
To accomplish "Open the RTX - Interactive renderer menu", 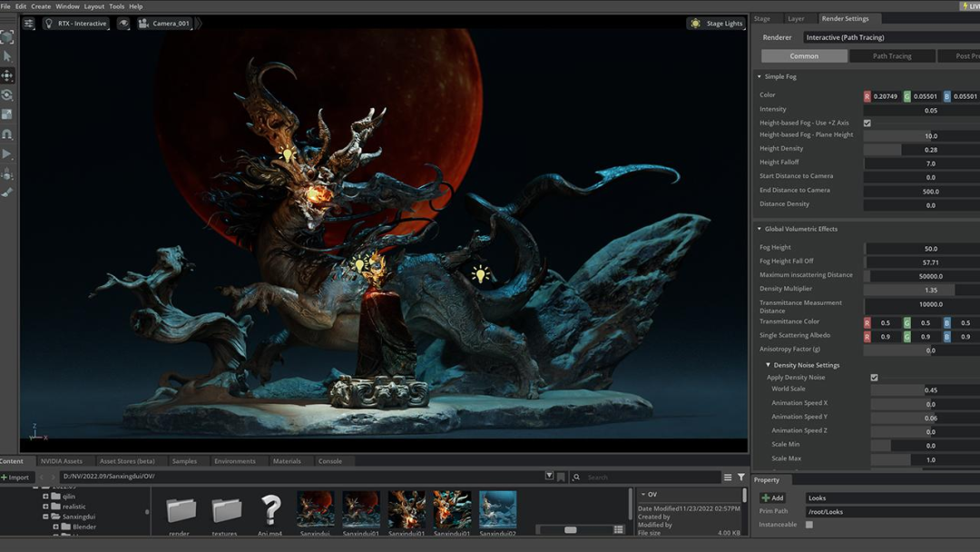I will [x=75, y=23].
